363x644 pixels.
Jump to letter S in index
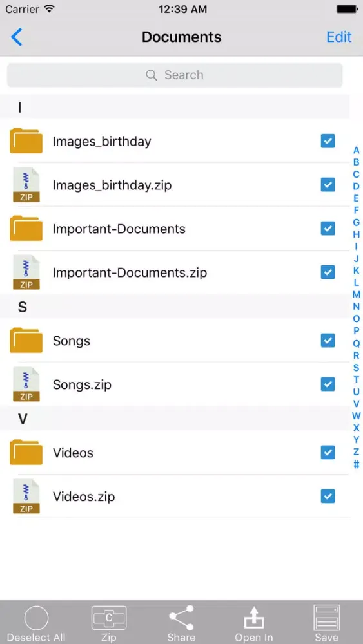[357, 367]
